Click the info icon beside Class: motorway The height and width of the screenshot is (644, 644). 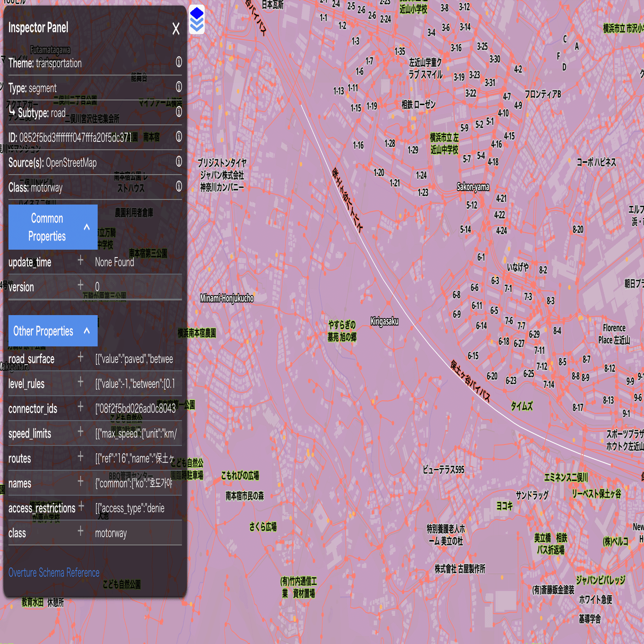coord(179,187)
